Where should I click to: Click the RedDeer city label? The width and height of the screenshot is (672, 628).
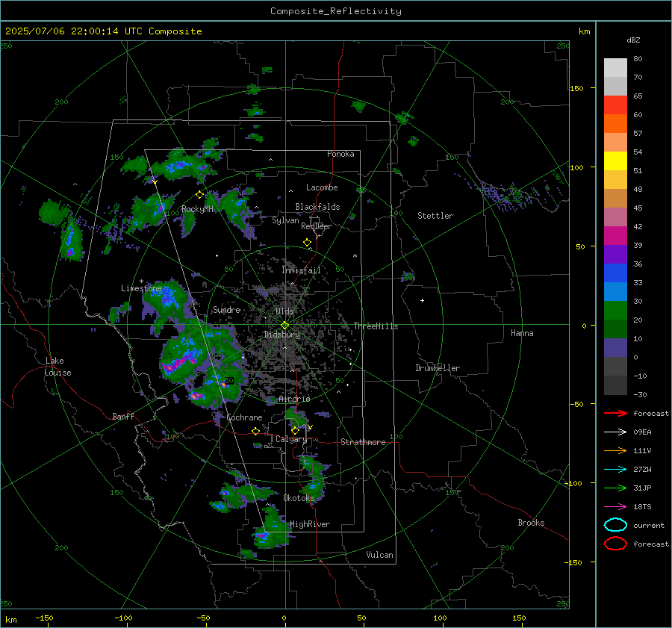[317, 226]
